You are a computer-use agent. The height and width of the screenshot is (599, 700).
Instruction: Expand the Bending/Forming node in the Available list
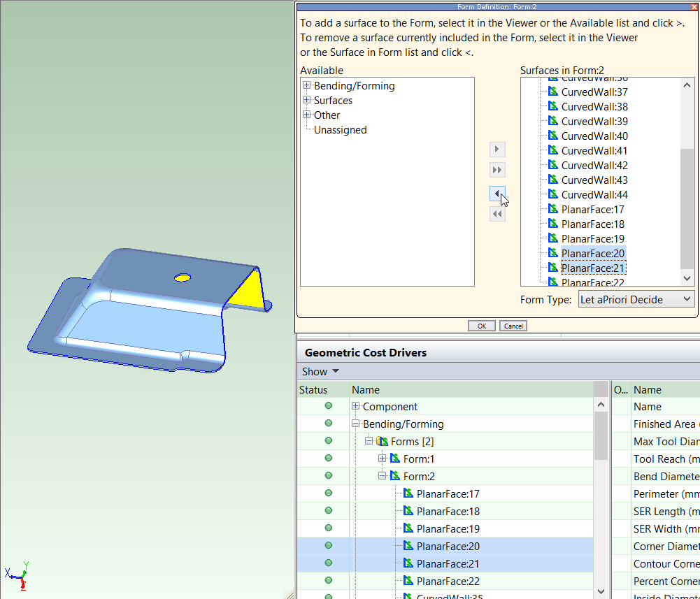coord(306,86)
